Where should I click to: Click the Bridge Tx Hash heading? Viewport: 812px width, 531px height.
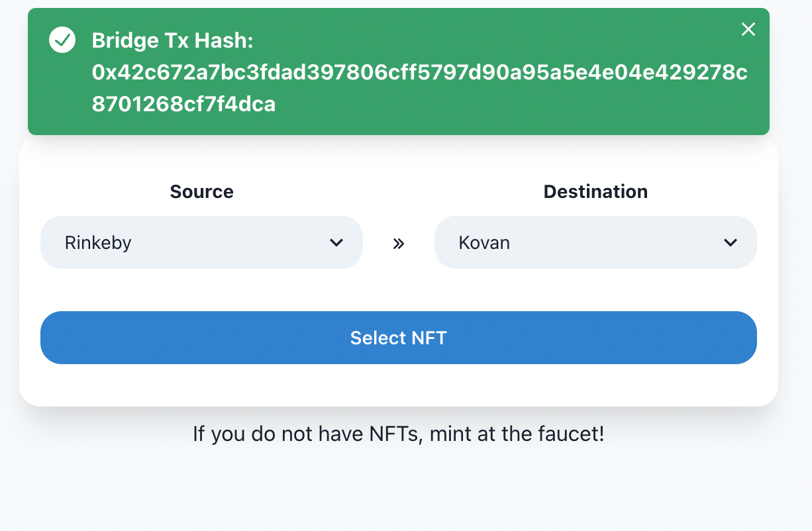[x=173, y=41]
